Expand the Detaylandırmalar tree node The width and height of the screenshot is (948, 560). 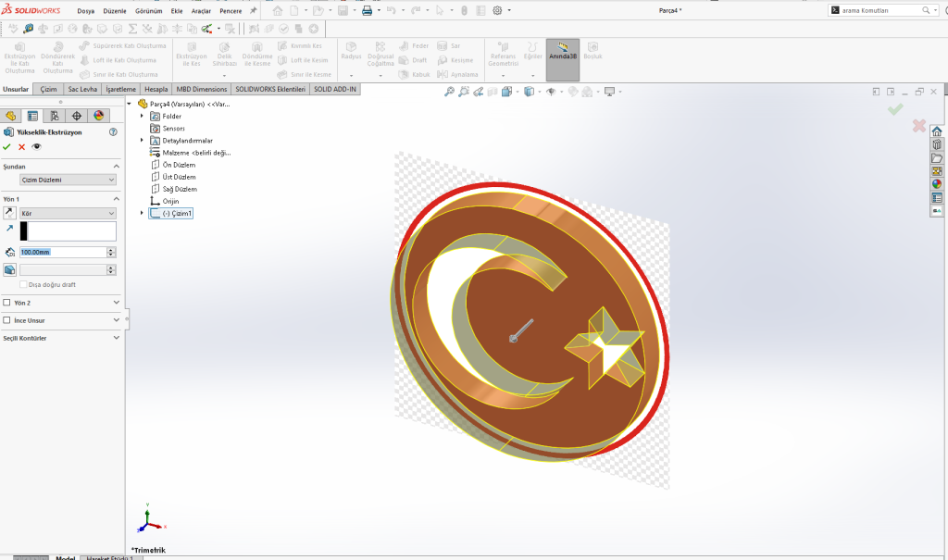point(142,141)
